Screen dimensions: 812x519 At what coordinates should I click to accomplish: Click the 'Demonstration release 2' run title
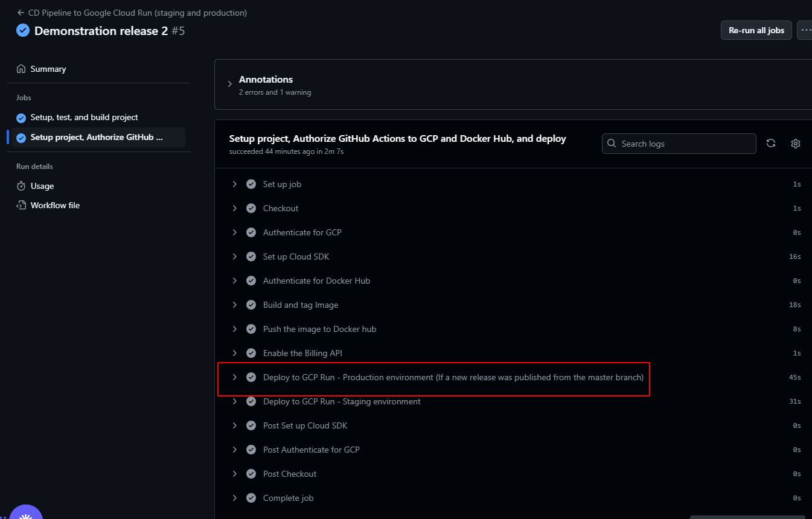[101, 31]
